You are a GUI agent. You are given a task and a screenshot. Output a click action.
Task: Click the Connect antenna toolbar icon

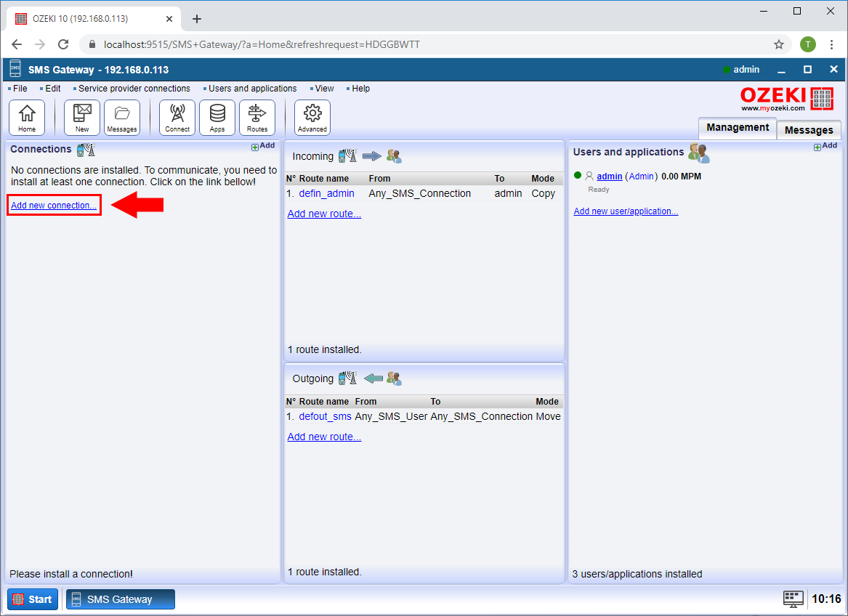click(177, 118)
